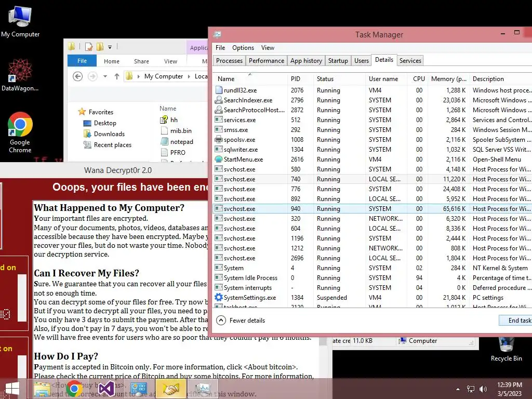
Task: Select StartMenu.exe process row
Action: coord(373,159)
